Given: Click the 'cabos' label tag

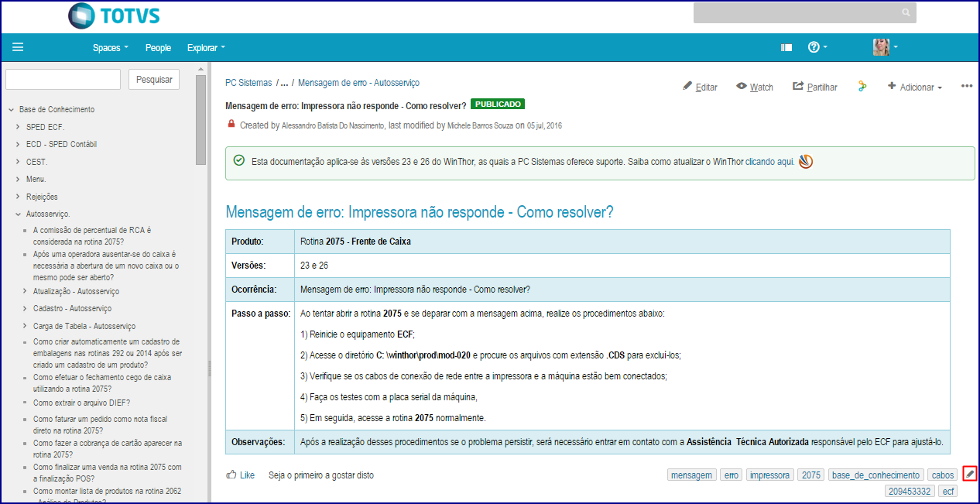Looking at the screenshot, I should click(943, 475).
